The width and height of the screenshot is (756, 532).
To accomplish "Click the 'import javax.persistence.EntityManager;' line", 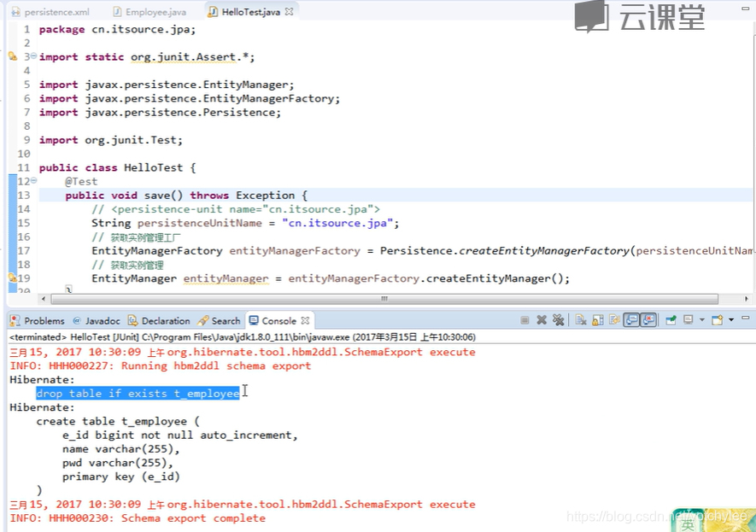I will 167,85.
